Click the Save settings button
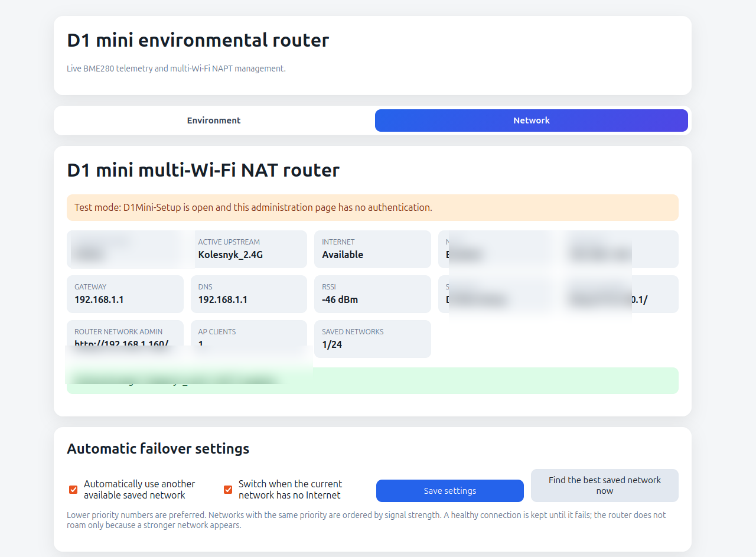The height and width of the screenshot is (557, 756). click(x=450, y=491)
